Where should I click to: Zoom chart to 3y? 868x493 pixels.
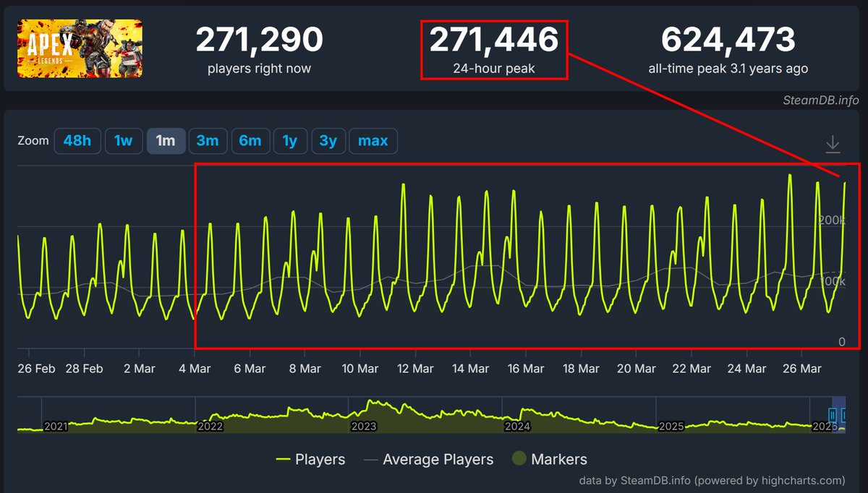[x=328, y=141]
